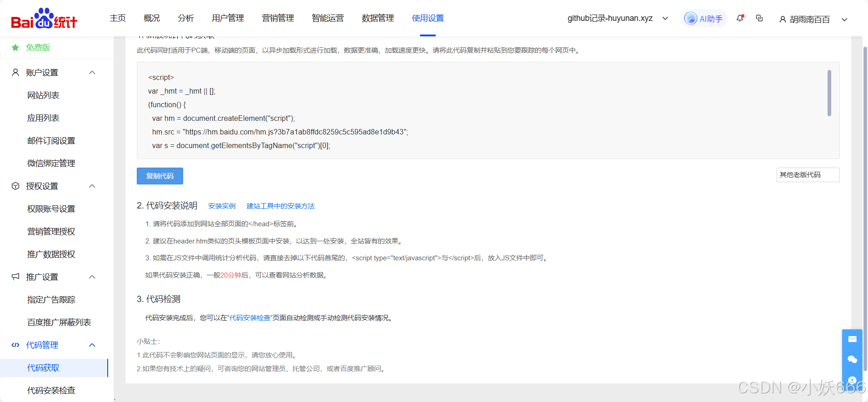Click the 代码管理 code brackets icon
868x402 pixels.
(x=15, y=345)
